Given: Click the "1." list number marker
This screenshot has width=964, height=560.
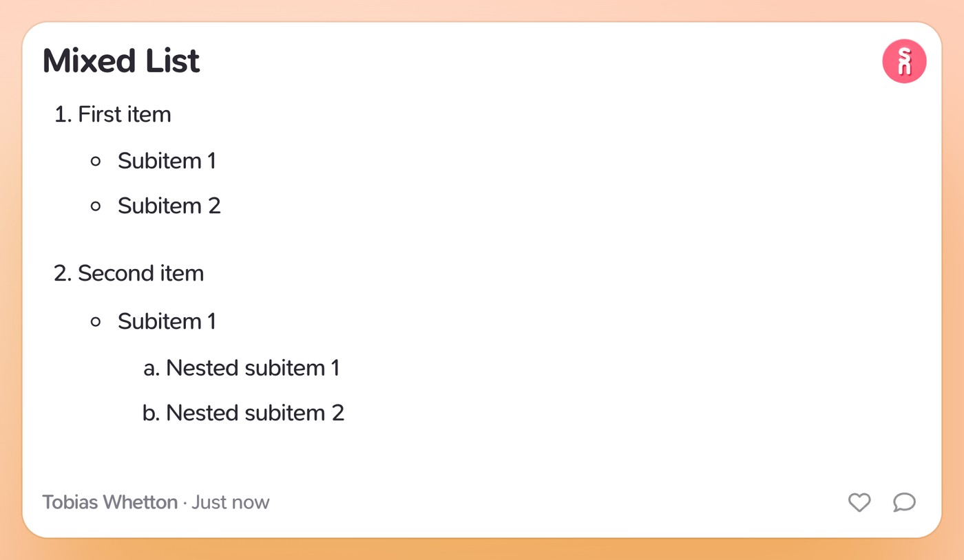Looking at the screenshot, I should [63, 114].
